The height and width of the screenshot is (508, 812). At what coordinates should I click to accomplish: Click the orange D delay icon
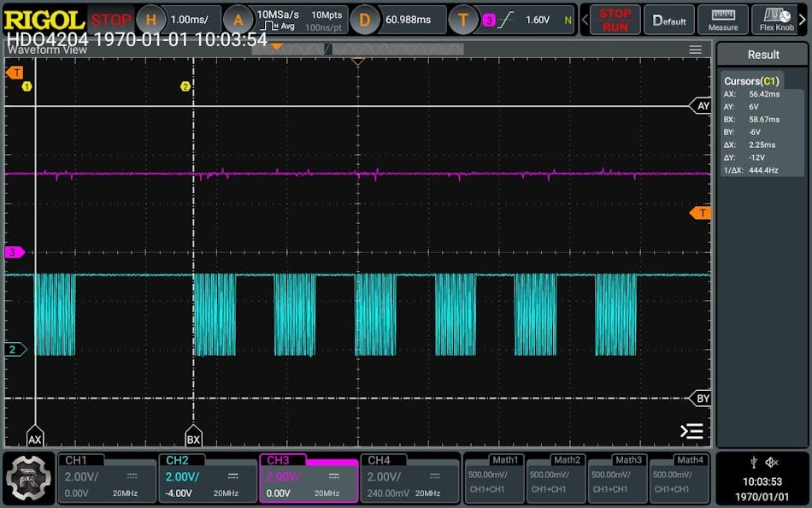[364, 20]
